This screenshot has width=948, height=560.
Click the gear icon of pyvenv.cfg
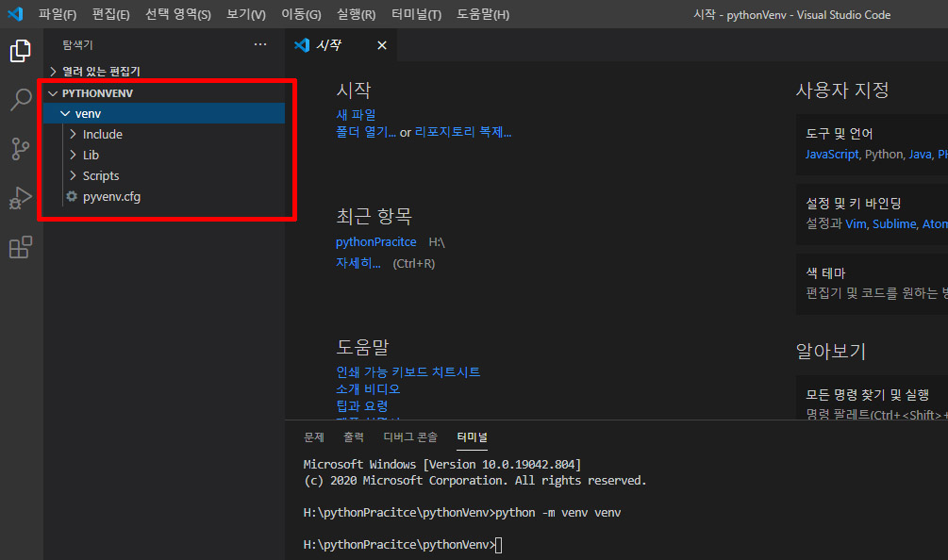tap(72, 196)
